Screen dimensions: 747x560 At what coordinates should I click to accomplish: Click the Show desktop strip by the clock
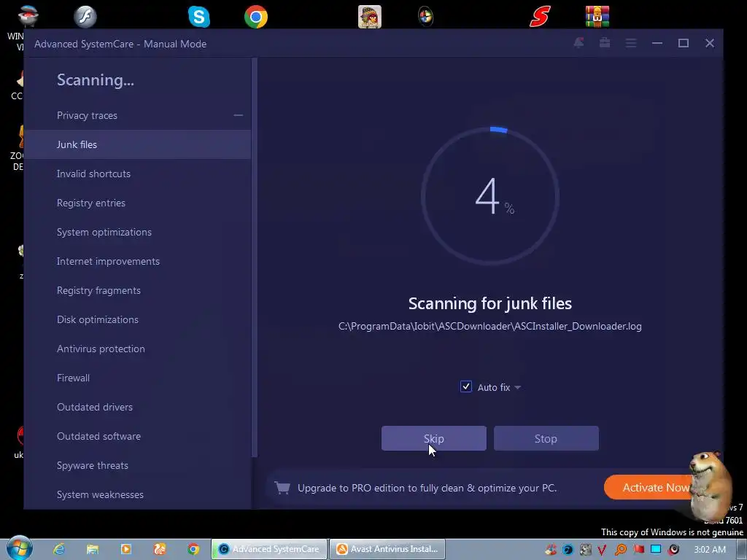pos(742,549)
